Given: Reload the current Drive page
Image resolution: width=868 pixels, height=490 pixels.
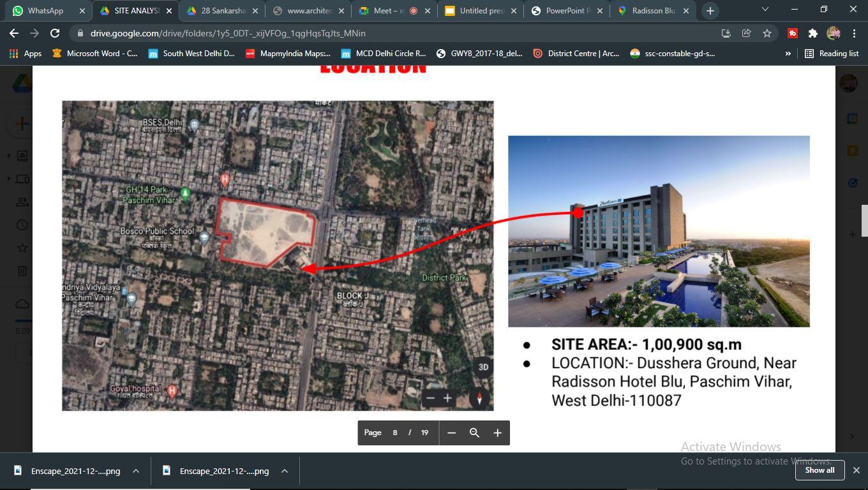Looking at the screenshot, I should pyautogui.click(x=55, y=33).
